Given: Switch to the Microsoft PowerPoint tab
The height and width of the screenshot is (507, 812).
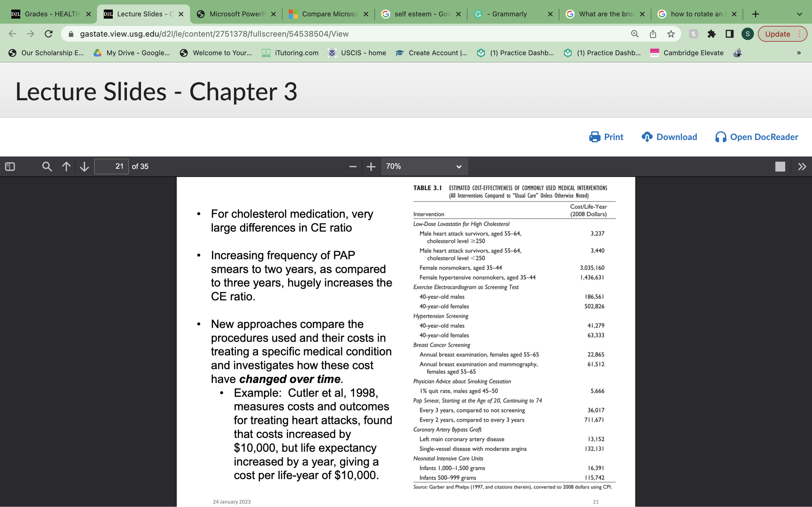Looking at the screenshot, I should tap(235, 14).
